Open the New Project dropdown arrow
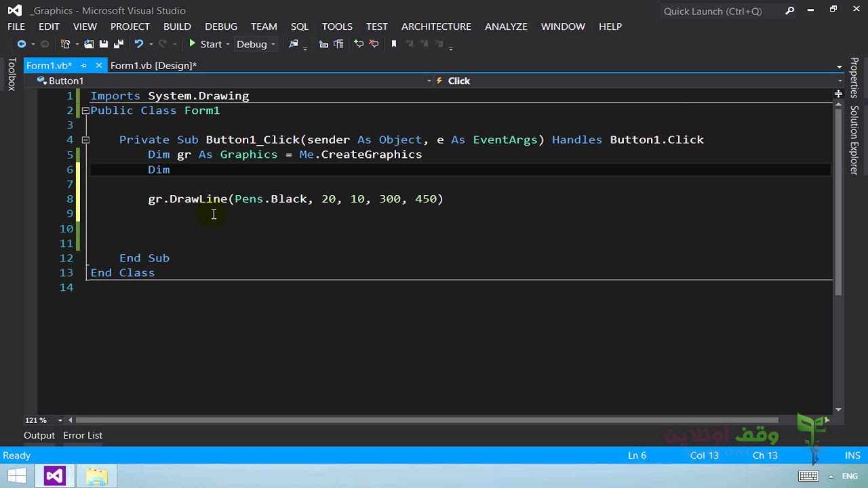This screenshot has width=868, height=488. click(x=77, y=44)
